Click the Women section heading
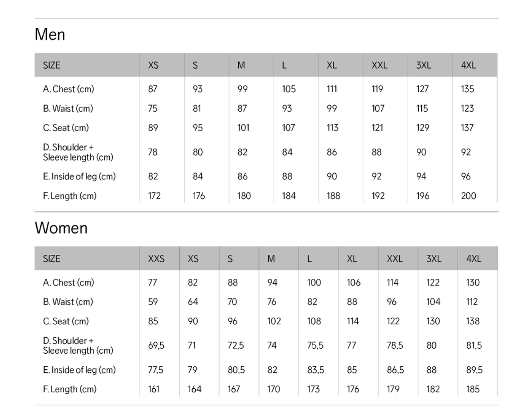The height and width of the screenshot is (411, 532). pos(61,228)
